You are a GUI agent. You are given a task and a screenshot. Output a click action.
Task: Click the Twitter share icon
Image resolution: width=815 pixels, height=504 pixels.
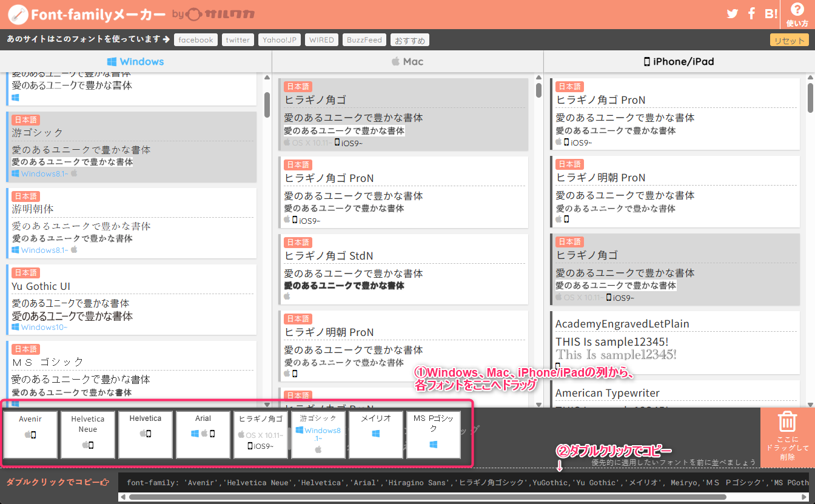tap(733, 14)
